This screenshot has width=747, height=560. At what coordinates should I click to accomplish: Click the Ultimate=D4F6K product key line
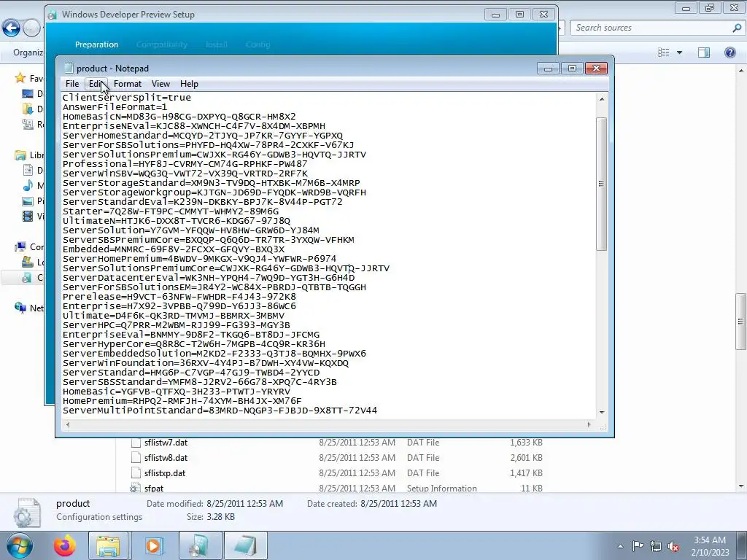tap(174, 316)
